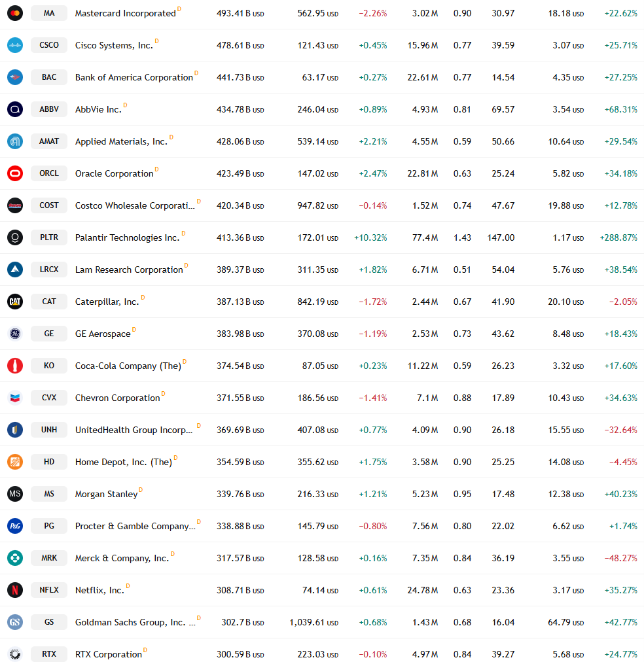
Task: Click the 947.82 USD Costco price
Action: pos(318,205)
